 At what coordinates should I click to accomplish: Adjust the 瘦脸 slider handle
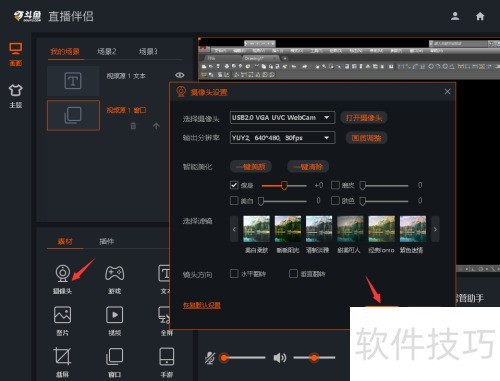coord(284,185)
